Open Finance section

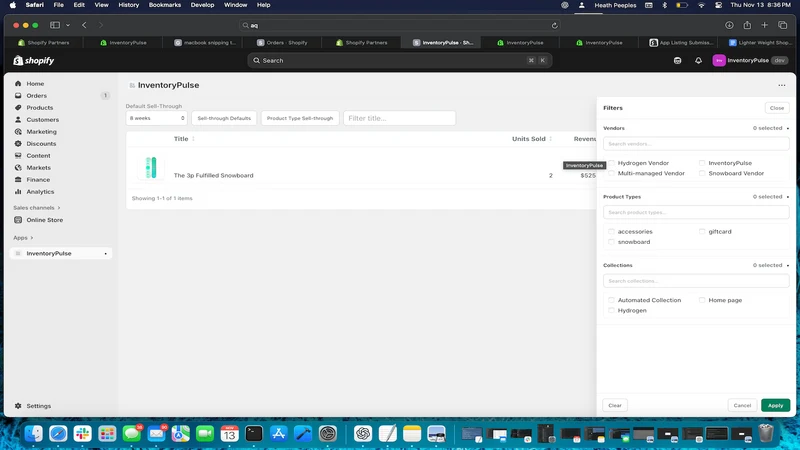click(x=38, y=180)
